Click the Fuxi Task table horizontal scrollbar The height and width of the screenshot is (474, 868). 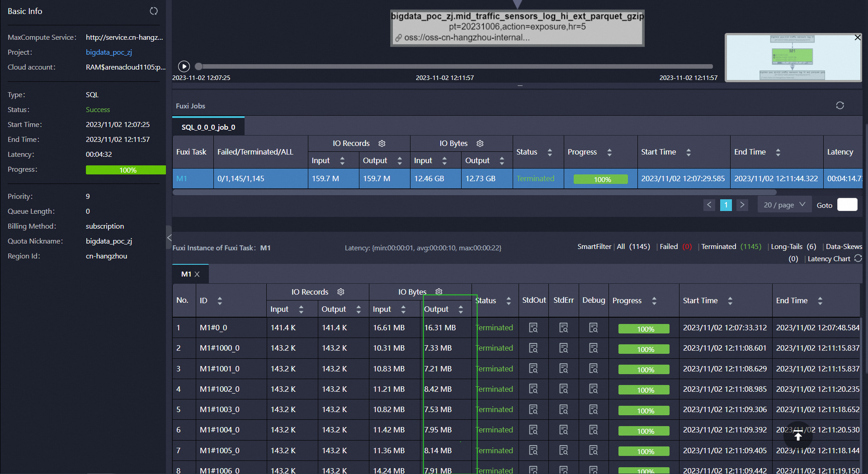tap(475, 192)
